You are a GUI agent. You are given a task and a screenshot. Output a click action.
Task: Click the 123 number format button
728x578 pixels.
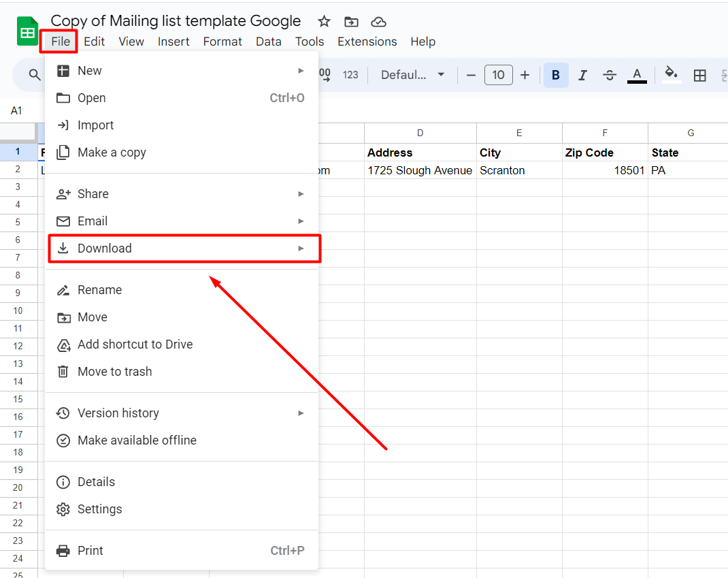click(350, 75)
